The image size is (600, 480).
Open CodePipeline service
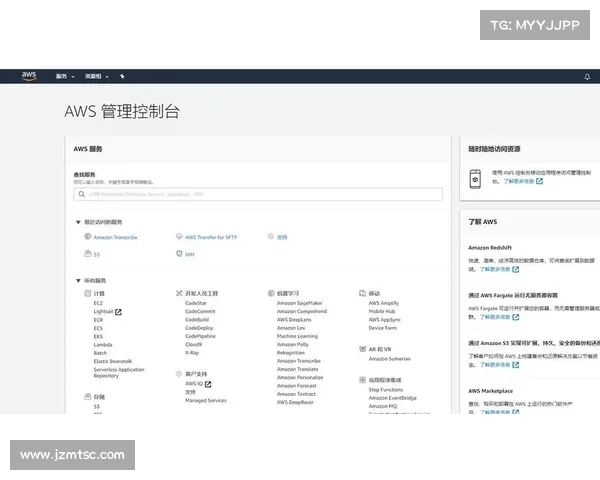point(201,336)
